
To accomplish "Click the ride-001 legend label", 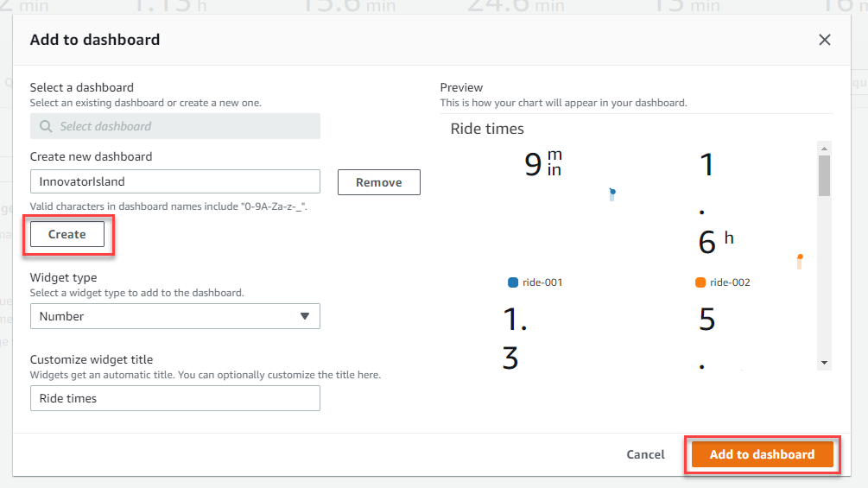I will [x=542, y=282].
